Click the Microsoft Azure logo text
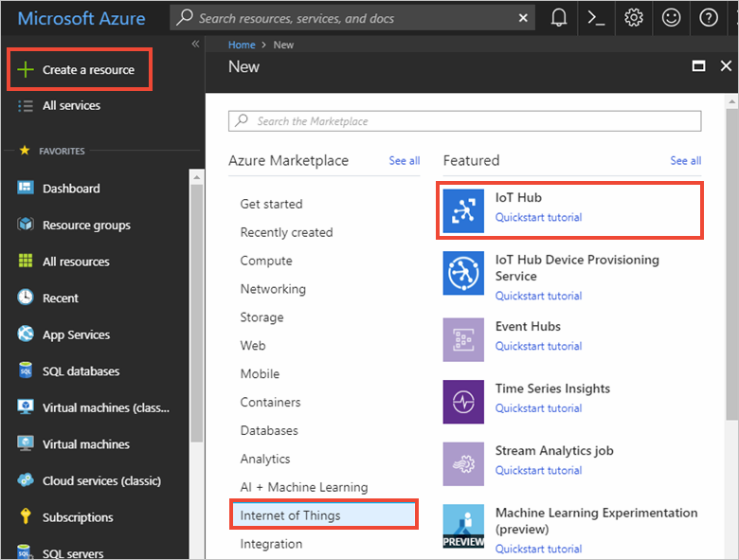 click(81, 18)
